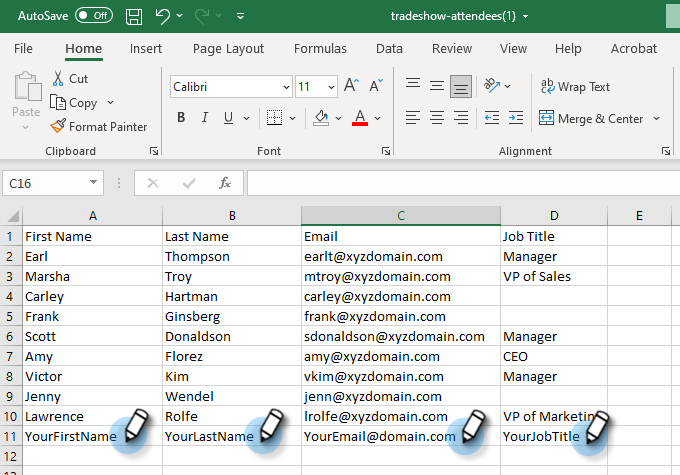The height and width of the screenshot is (475, 680).
Task: Click the Insert Function fx icon
Action: 225,183
